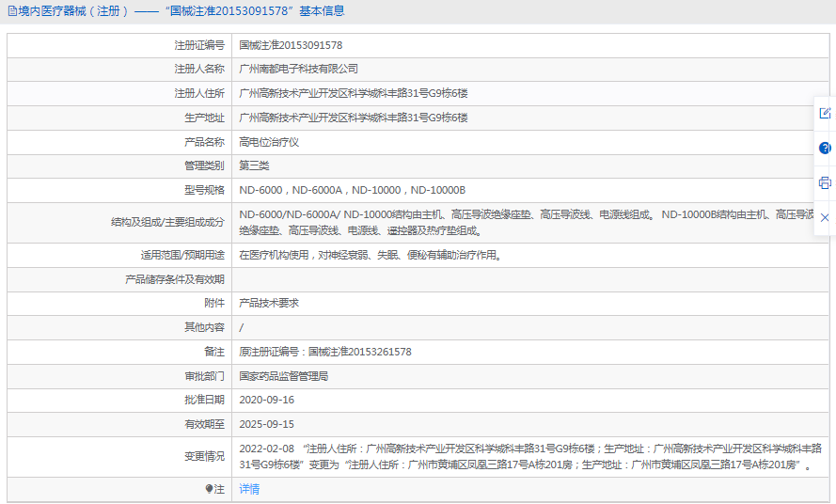Click the 其他内容 slash value
Screen dimensions: 836x504
tap(241, 327)
